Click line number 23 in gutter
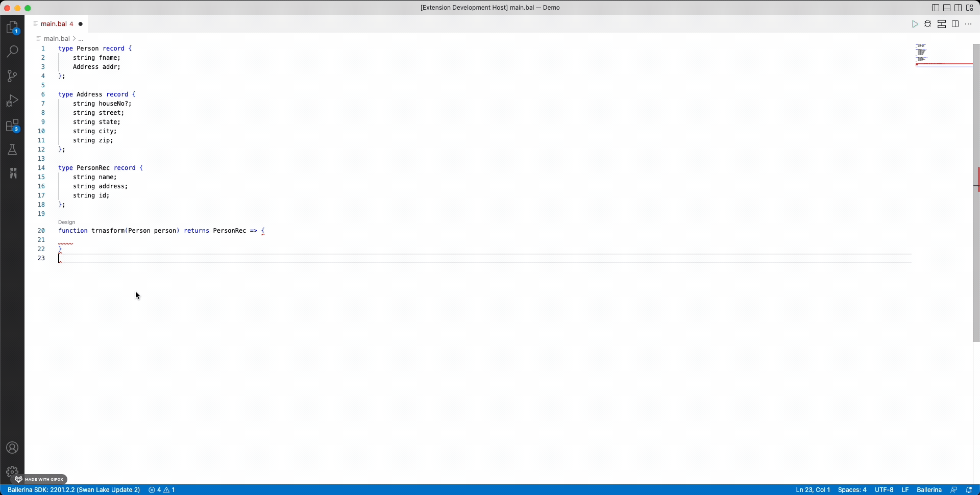The height and width of the screenshot is (495, 980). [x=41, y=258]
